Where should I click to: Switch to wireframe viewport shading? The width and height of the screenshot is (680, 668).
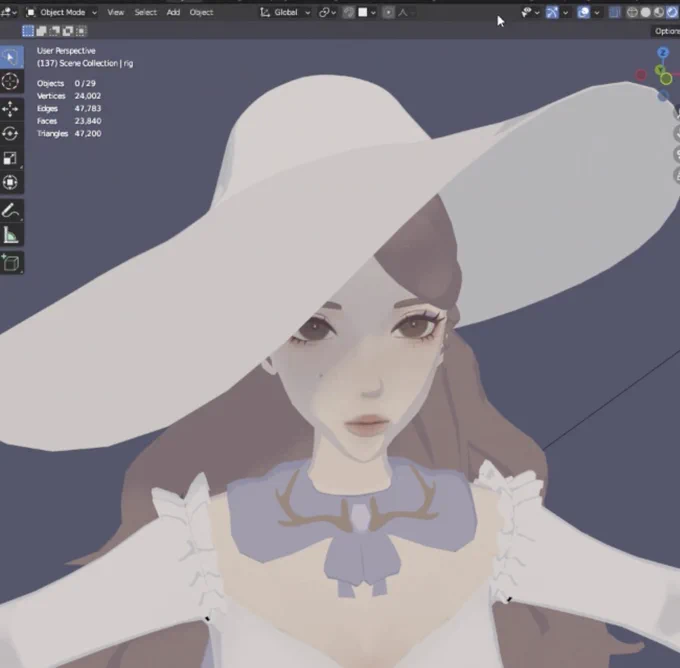pyautogui.click(x=632, y=13)
